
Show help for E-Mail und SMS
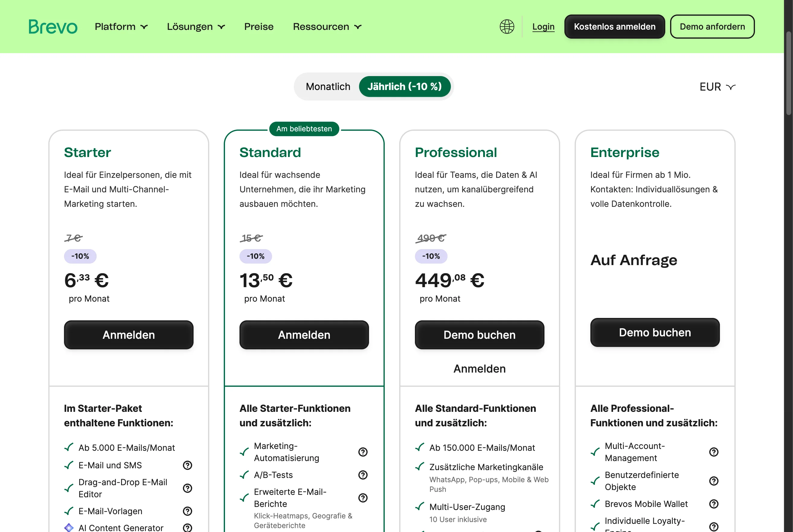187,465
